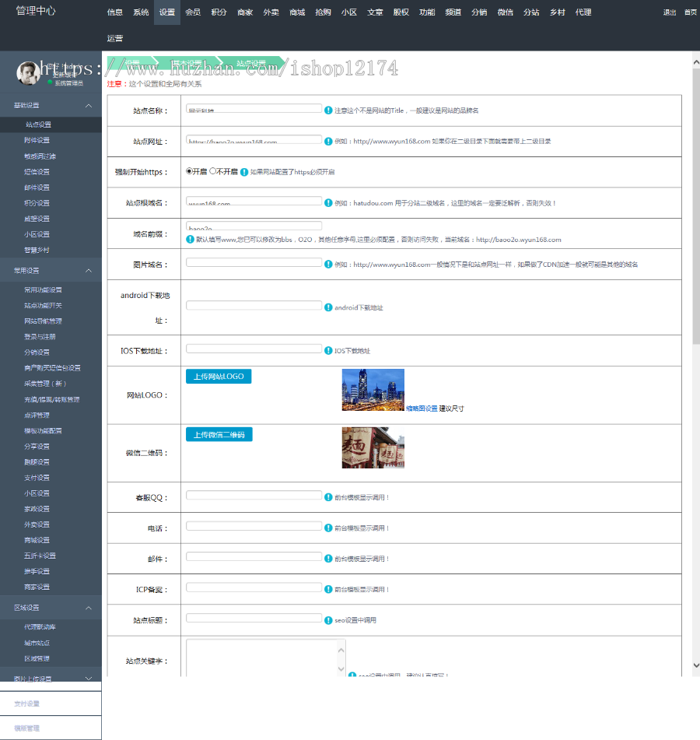Image resolution: width=700 pixels, height=740 pixels.
Task: Click info icon beside android下载地址 field
Action: point(328,307)
